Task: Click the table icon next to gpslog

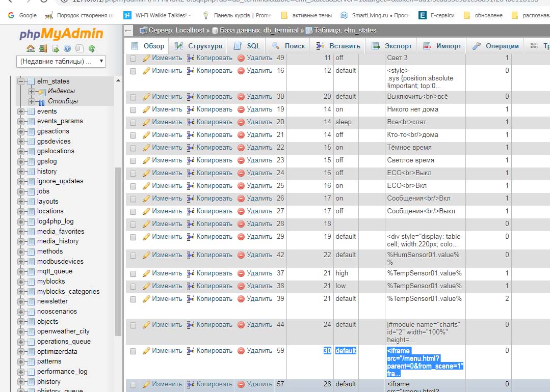Action: (31, 161)
